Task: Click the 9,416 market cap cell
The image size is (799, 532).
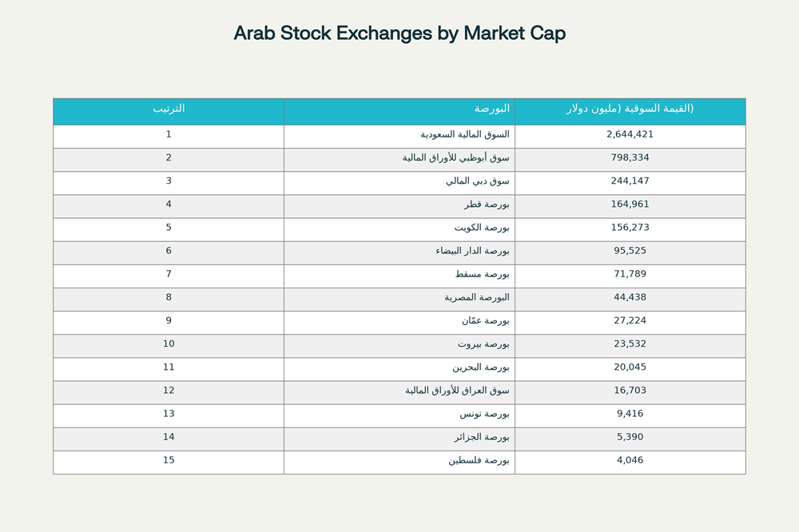Action: [630, 414]
